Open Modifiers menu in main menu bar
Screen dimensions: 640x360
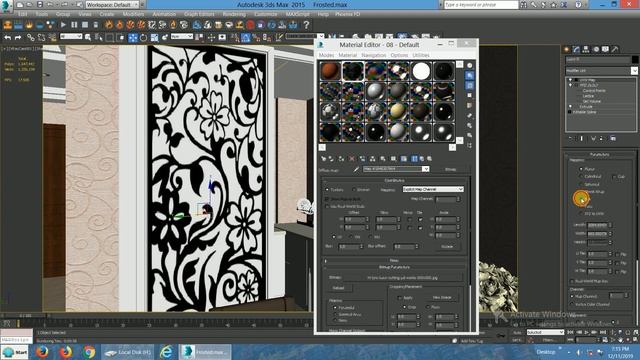point(133,14)
